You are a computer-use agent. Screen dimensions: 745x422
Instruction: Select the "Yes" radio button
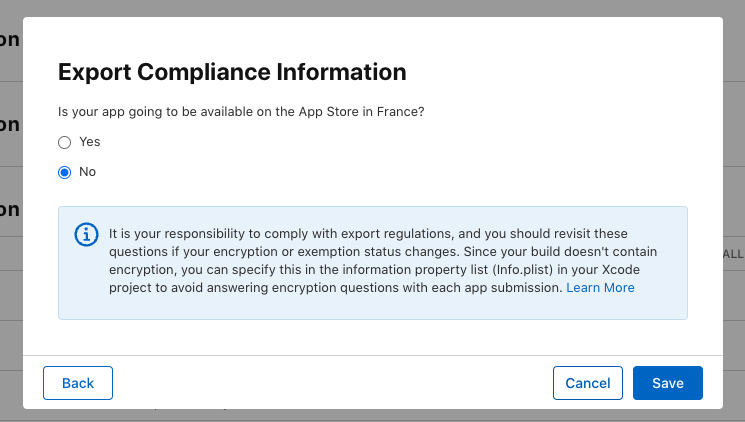(65, 142)
